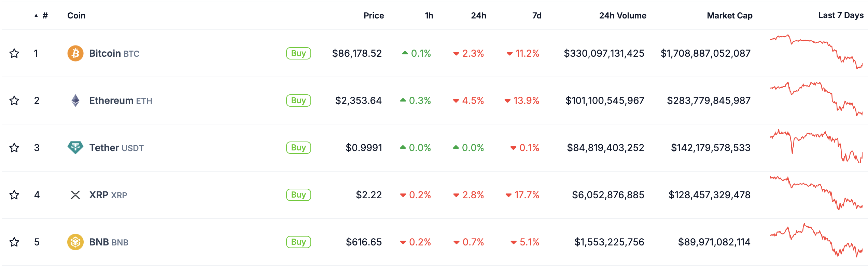Sort coins by 7d change header
868x268 pixels.
click(x=537, y=16)
